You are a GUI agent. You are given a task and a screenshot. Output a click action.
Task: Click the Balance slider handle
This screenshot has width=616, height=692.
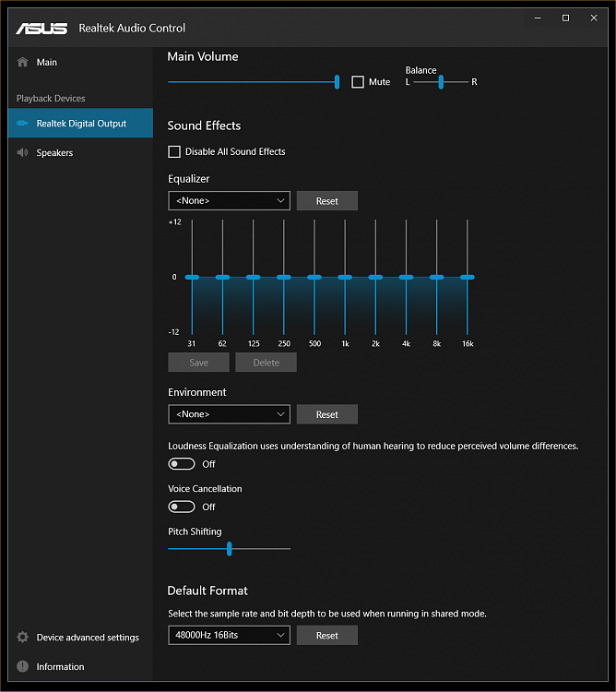[x=441, y=81]
